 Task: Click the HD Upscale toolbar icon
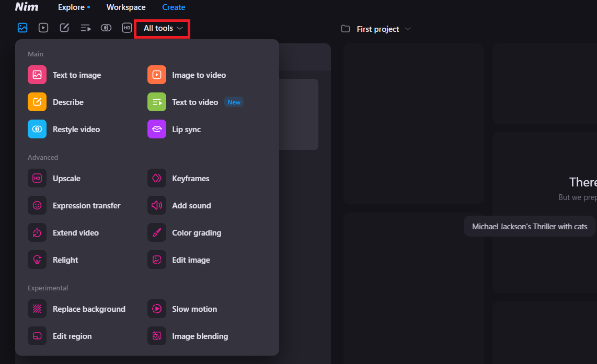[127, 28]
